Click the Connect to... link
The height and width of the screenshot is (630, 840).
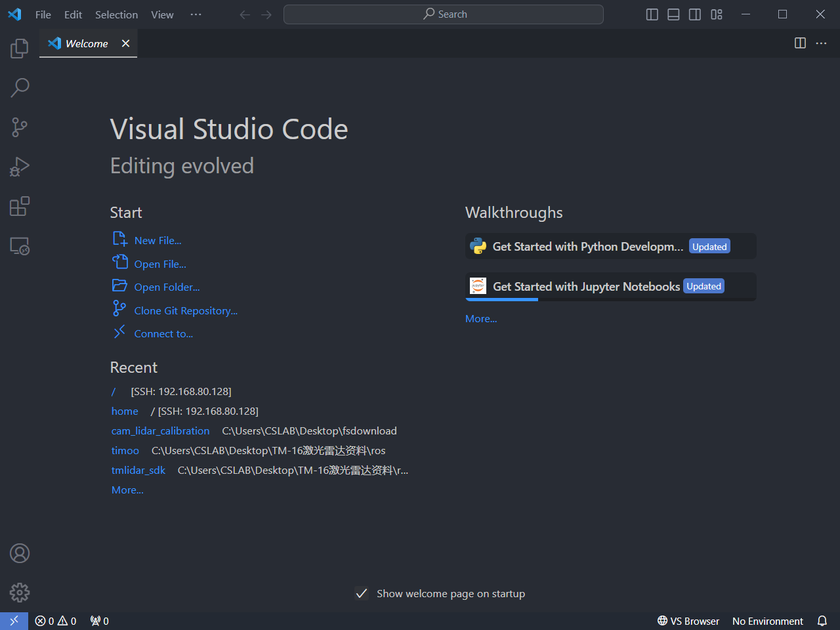coord(163,334)
